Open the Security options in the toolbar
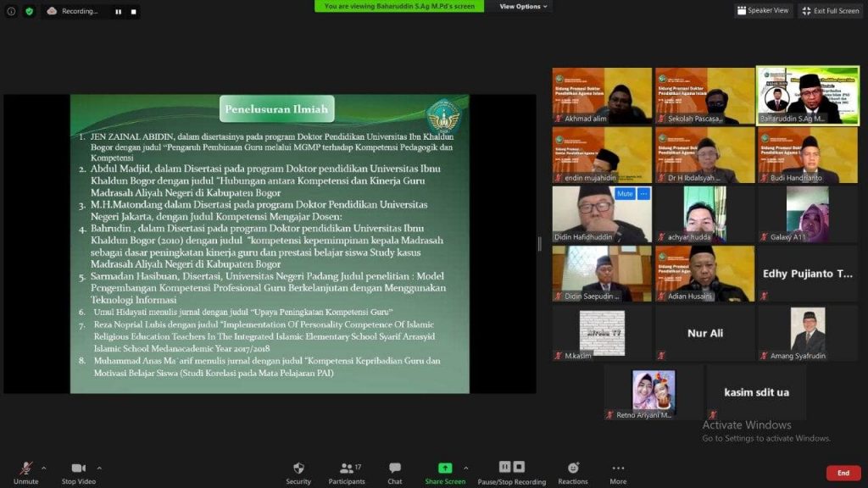Viewport: 868px width, 488px height. (x=298, y=472)
